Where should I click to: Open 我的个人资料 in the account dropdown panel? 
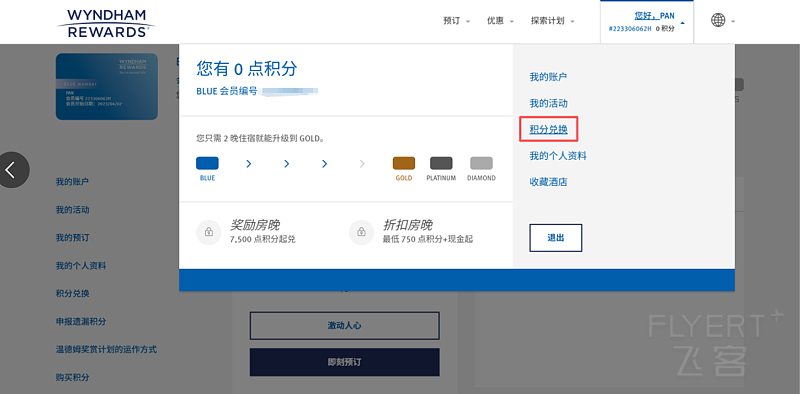click(x=558, y=156)
